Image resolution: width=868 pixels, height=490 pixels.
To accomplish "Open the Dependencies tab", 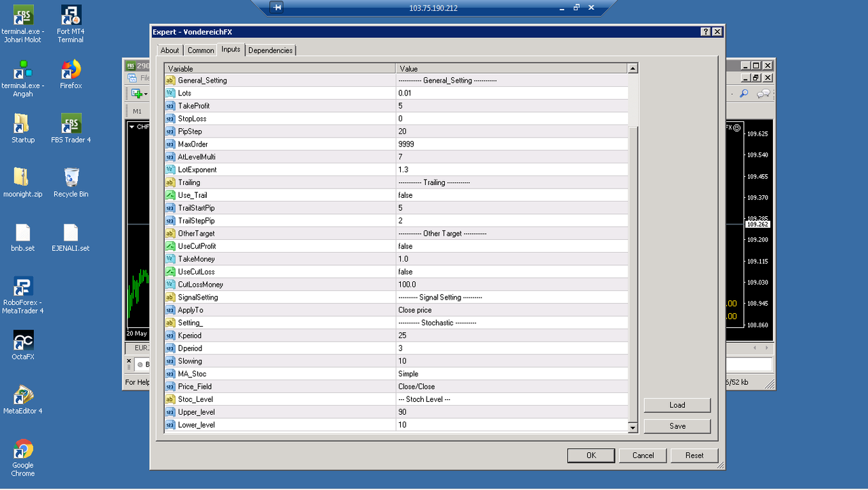I will tap(270, 50).
